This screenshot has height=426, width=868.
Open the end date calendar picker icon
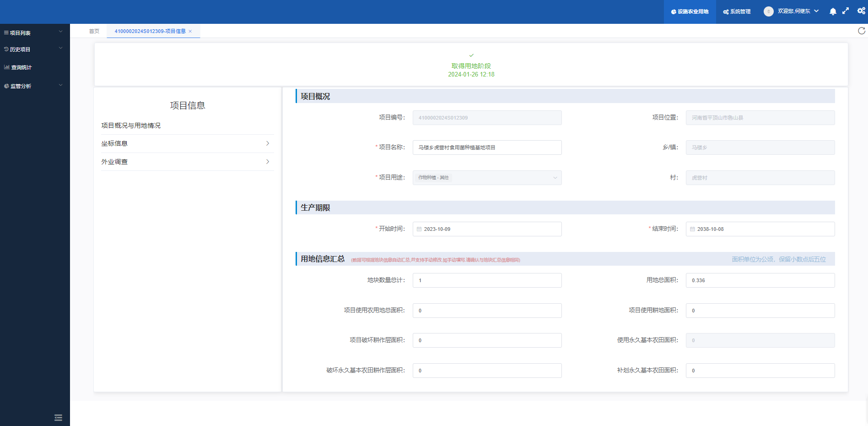(692, 229)
